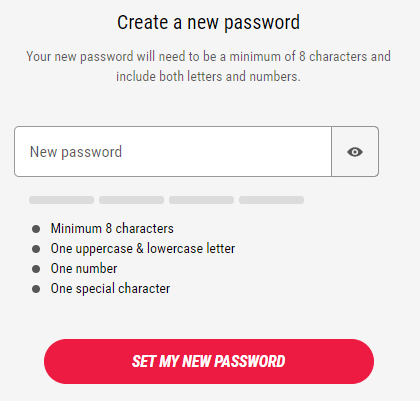
Task: Click the second password strength bar segment
Action: 131,200
